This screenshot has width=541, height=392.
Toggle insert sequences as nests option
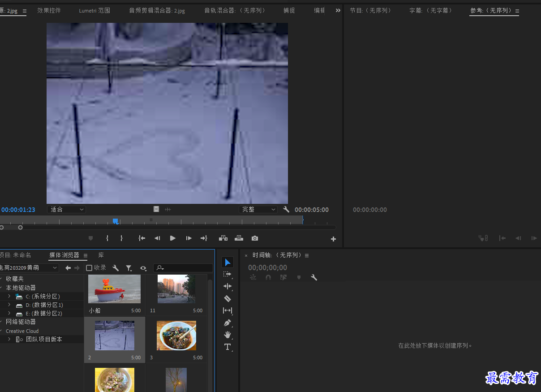(x=253, y=277)
